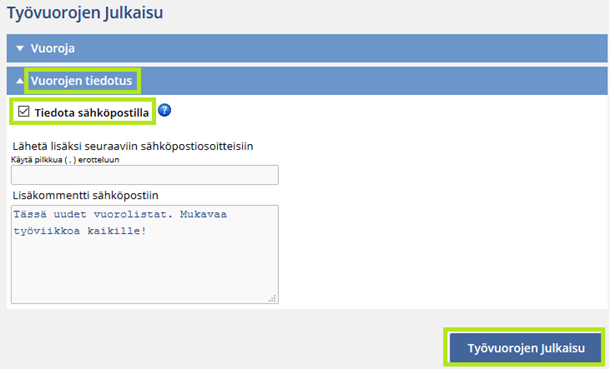Click the Käytä pilkkua erotteluun hint text
The height and width of the screenshot is (369, 611).
tap(65, 160)
